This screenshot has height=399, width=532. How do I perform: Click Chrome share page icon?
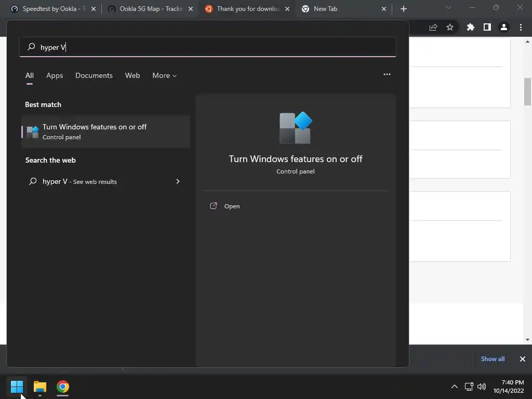click(433, 27)
